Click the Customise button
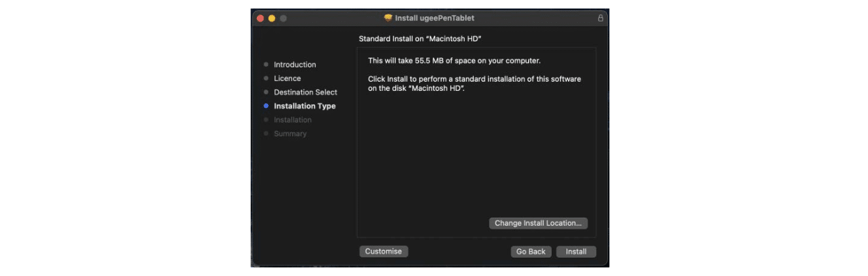This screenshot has width=868, height=276. point(384,251)
